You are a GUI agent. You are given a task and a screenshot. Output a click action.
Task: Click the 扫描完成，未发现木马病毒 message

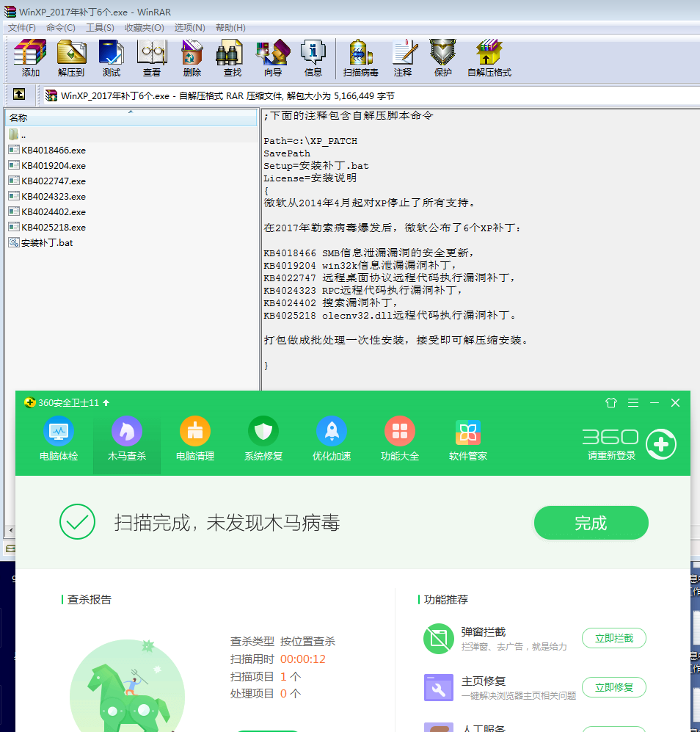(x=227, y=523)
